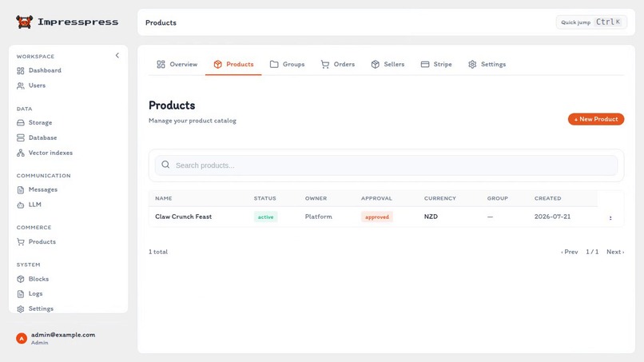Click the admin avatar circle
This screenshot has width=644, height=362.
click(x=22, y=338)
